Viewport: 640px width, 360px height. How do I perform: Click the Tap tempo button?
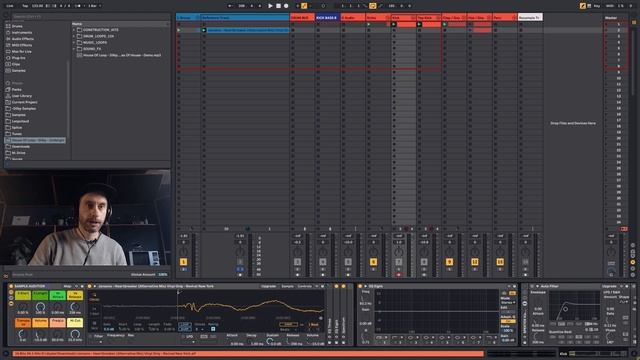[x=25, y=6]
